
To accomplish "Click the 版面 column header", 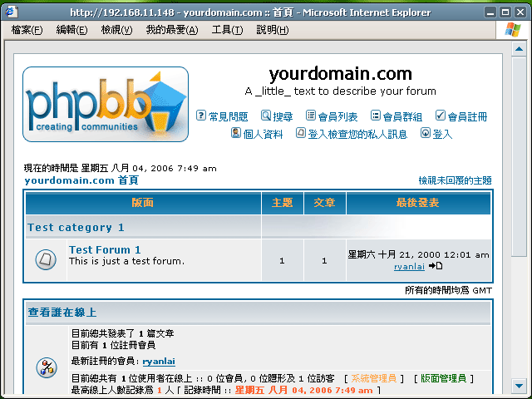I will [x=143, y=203].
